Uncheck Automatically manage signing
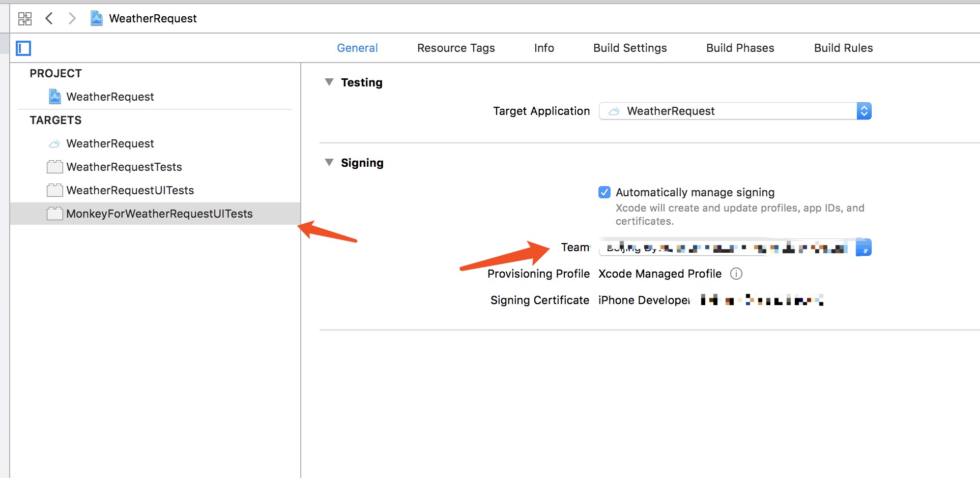 pyautogui.click(x=604, y=192)
